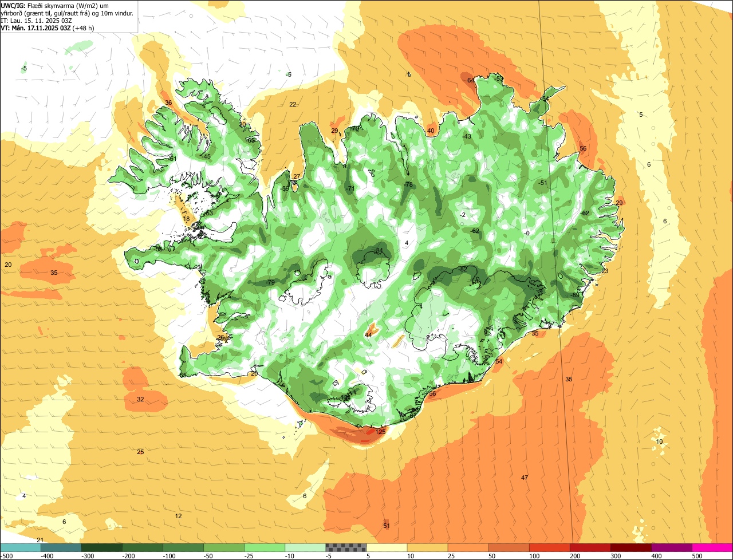This screenshot has height=560, width=733.
Task: Click the bright red 100 to 200 legend swatch
Action: tap(550, 547)
